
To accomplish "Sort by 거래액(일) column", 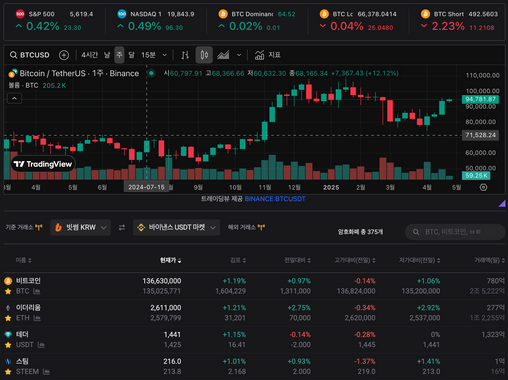I will coord(490,260).
